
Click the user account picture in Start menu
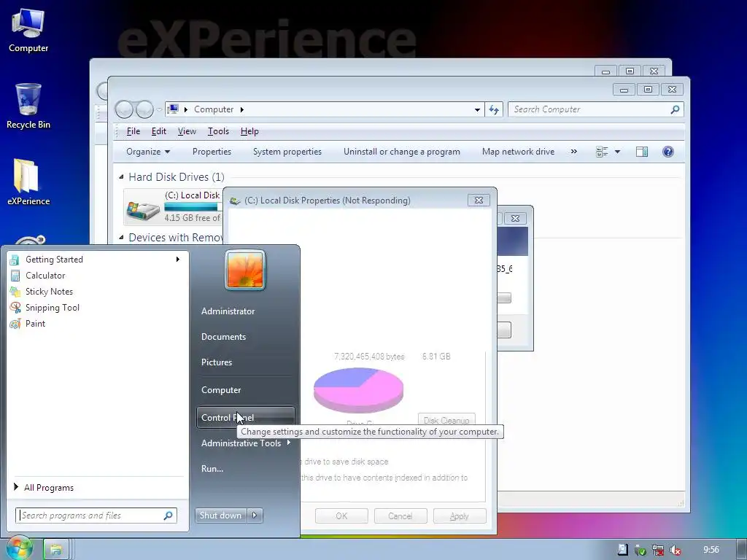pos(245,270)
